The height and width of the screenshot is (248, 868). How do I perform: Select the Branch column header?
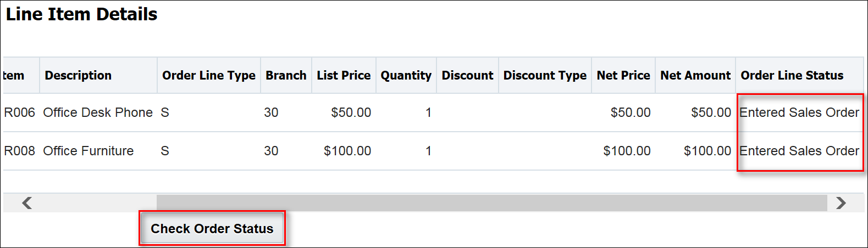286,76
